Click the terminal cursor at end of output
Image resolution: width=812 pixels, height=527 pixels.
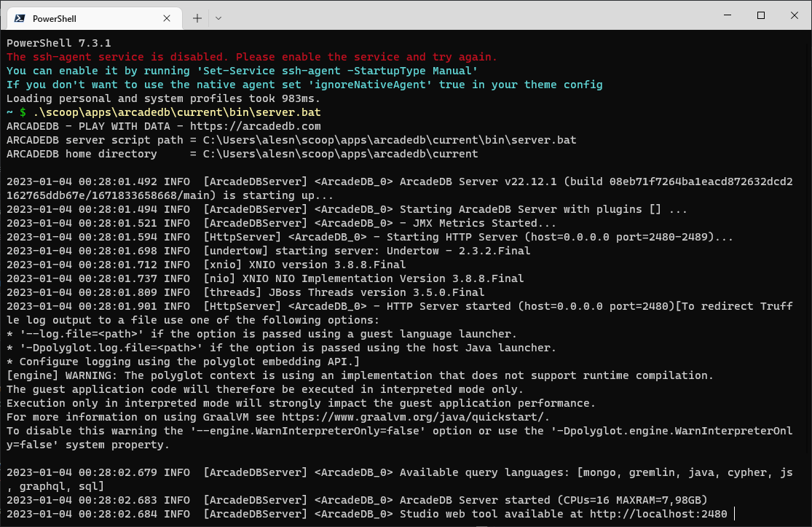(734, 514)
